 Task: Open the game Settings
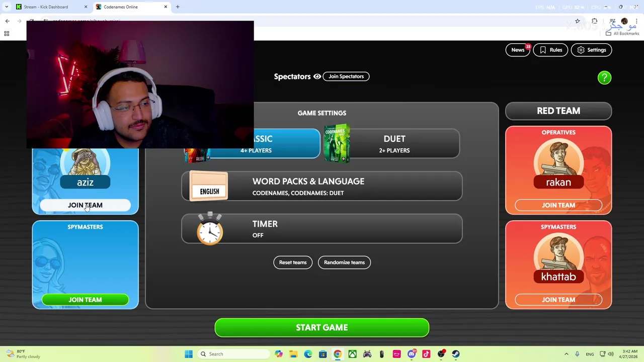[592, 50]
